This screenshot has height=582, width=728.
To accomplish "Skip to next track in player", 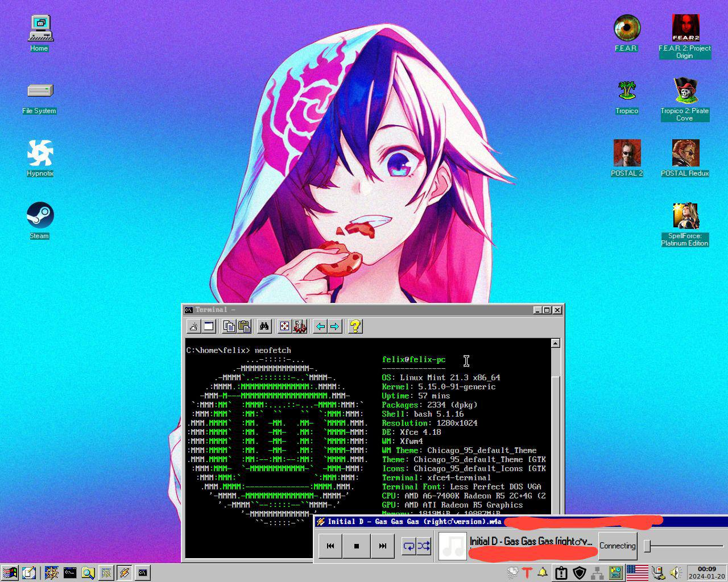I will pos(383,546).
